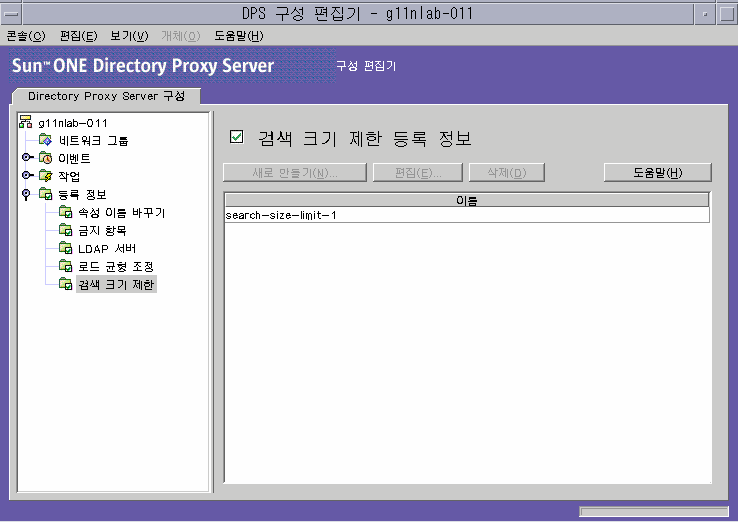Select the Directory Proxy Server 구성 tab
Viewport: 738px width, 522px height.
pyautogui.click(x=106, y=96)
